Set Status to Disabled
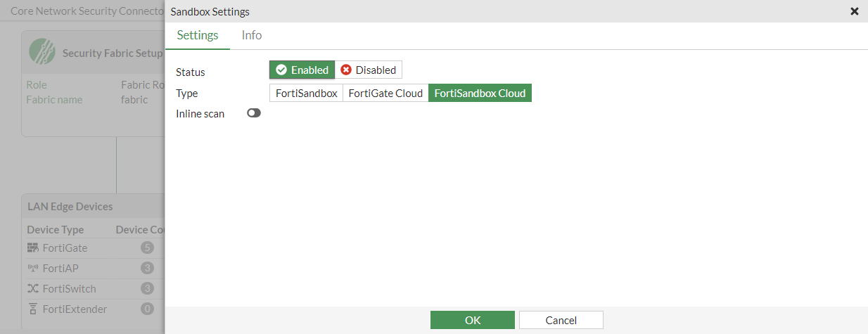Screen dimensions: 868x334 click(x=369, y=70)
